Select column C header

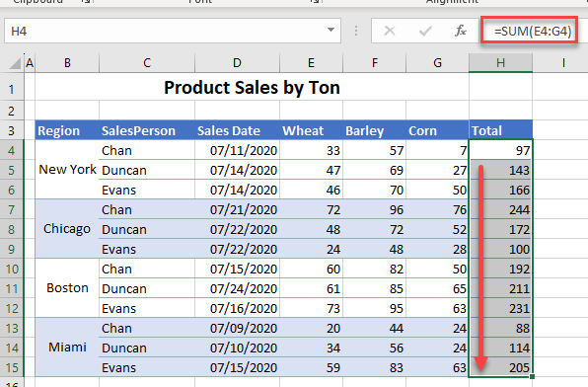[147, 62]
